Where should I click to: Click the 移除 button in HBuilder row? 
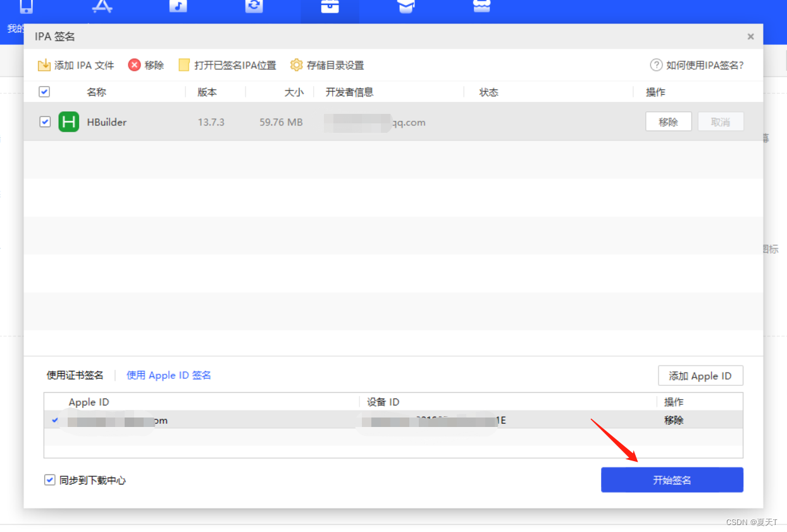pos(669,121)
